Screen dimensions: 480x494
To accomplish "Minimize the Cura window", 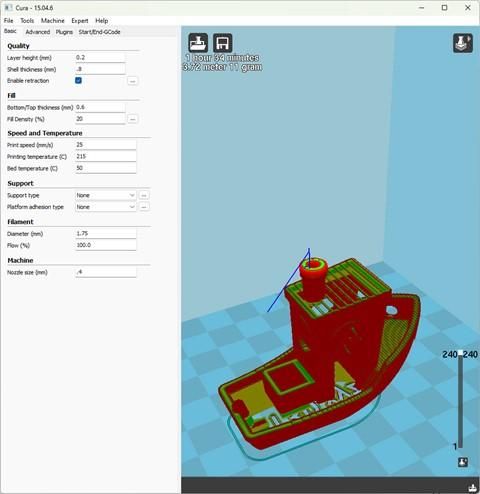I will (x=422, y=8).
